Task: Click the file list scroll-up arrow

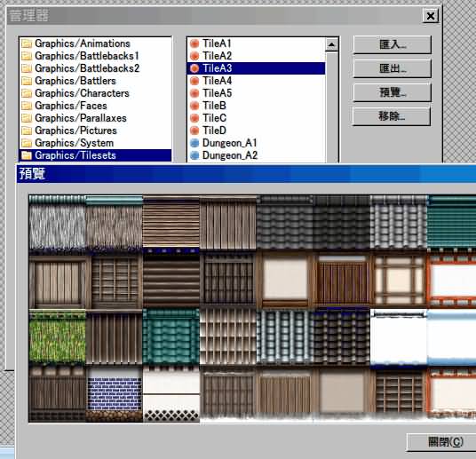Action: (x=331, y=45)
